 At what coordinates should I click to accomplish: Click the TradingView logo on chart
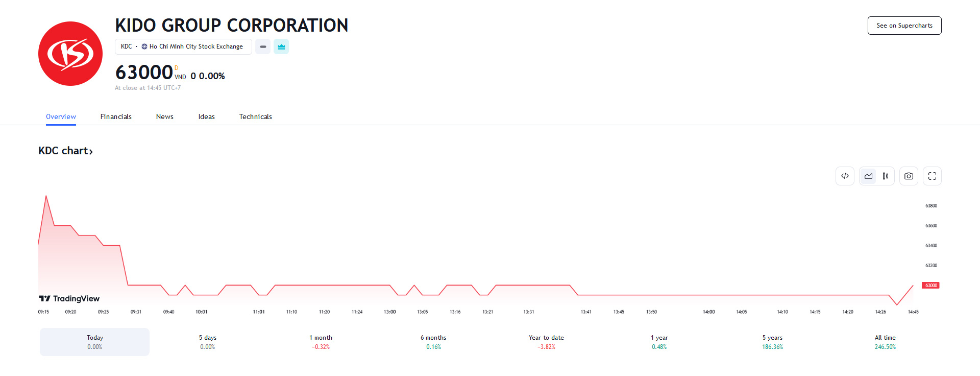[x=69, y=298]
